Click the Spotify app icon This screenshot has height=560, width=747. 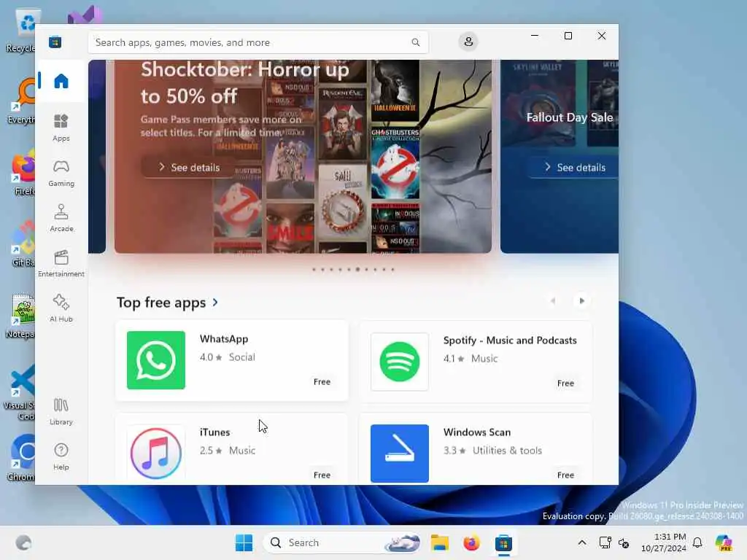tap(399, 362)
